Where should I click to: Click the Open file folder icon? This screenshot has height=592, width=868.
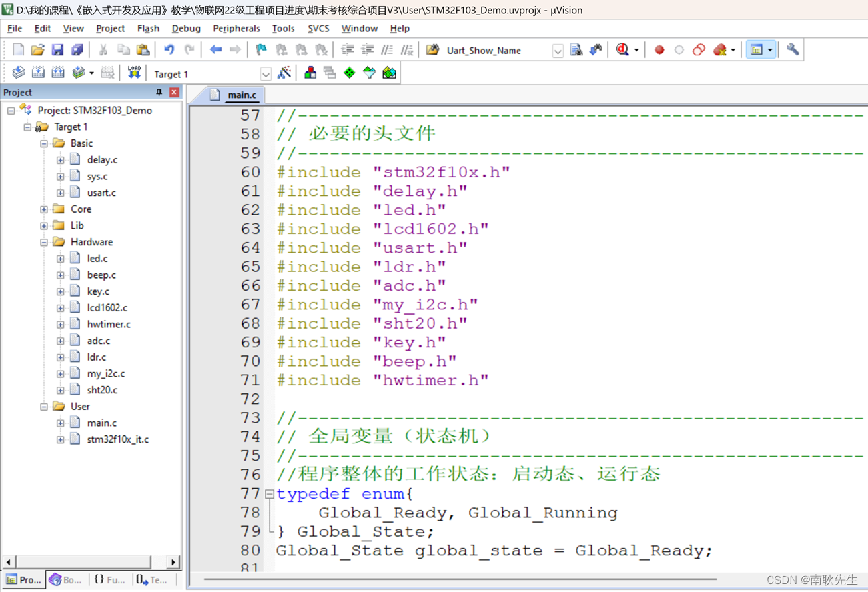(x=37, y=50)
